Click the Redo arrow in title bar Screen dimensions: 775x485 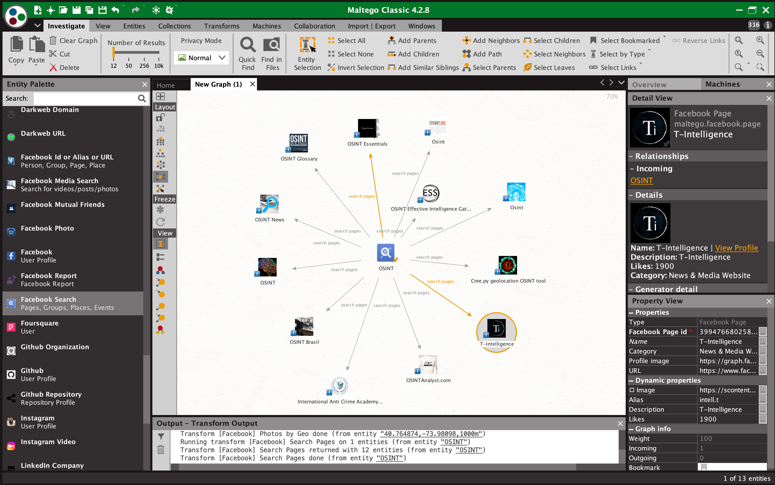(x=136, y=10)
